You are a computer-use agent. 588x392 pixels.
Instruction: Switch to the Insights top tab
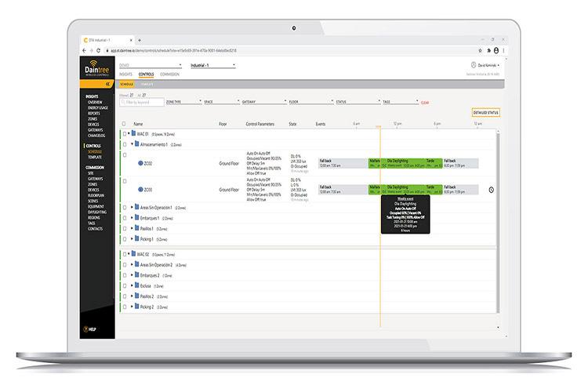(125, 74)
